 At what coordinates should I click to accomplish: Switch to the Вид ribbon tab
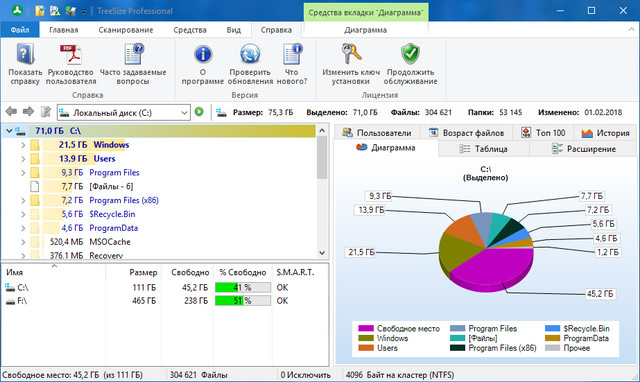pos(233,30)
